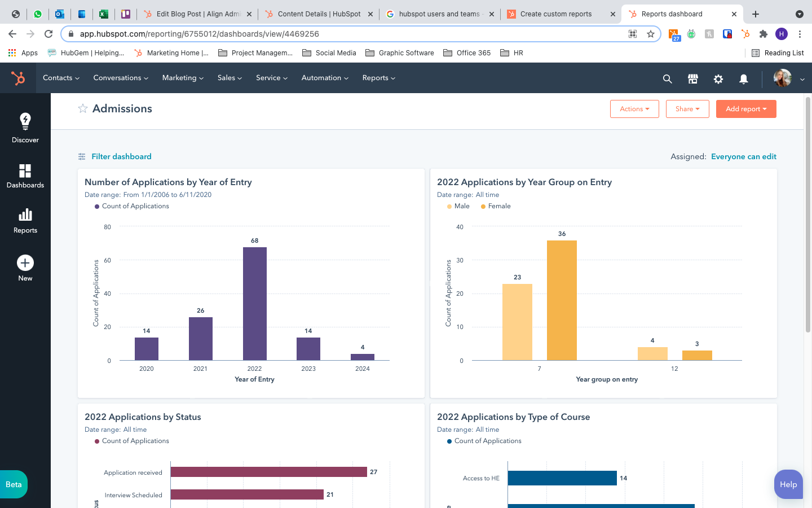The image size is (812, 508).
Task: Open Dashboards in the sidebar
Action: (x=25, y=176)
